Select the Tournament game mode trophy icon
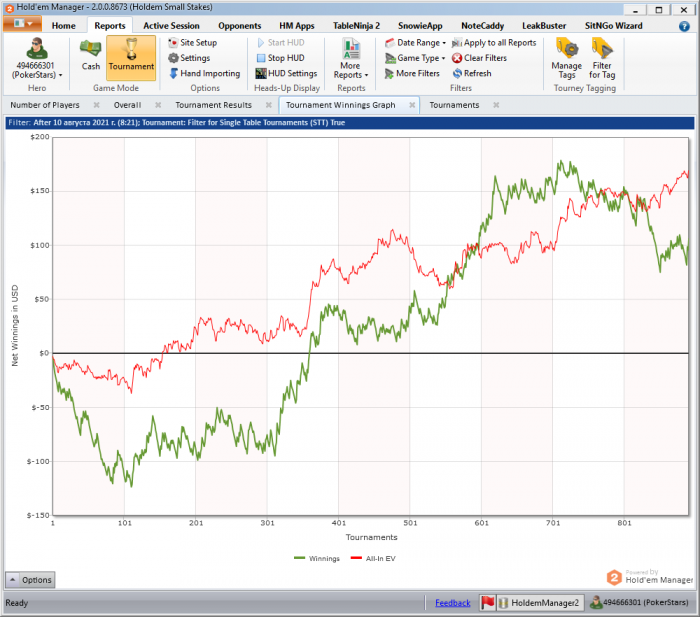 coord(131,49)
